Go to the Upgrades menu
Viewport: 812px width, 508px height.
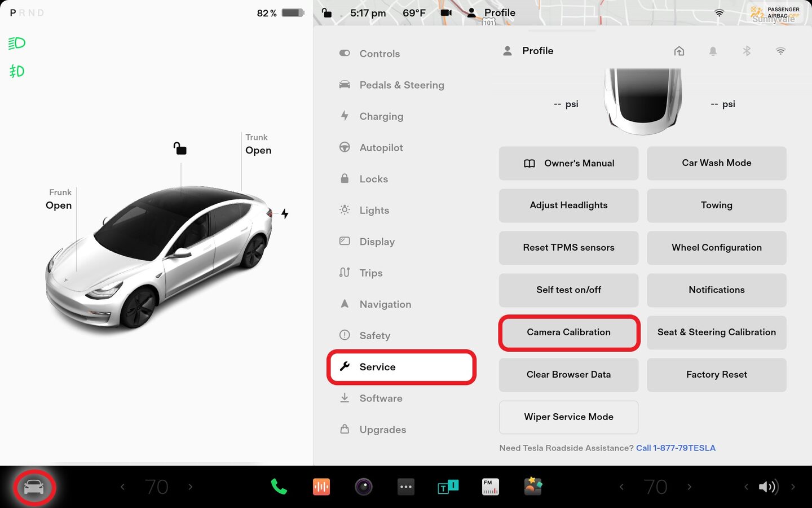pos(401,430)
